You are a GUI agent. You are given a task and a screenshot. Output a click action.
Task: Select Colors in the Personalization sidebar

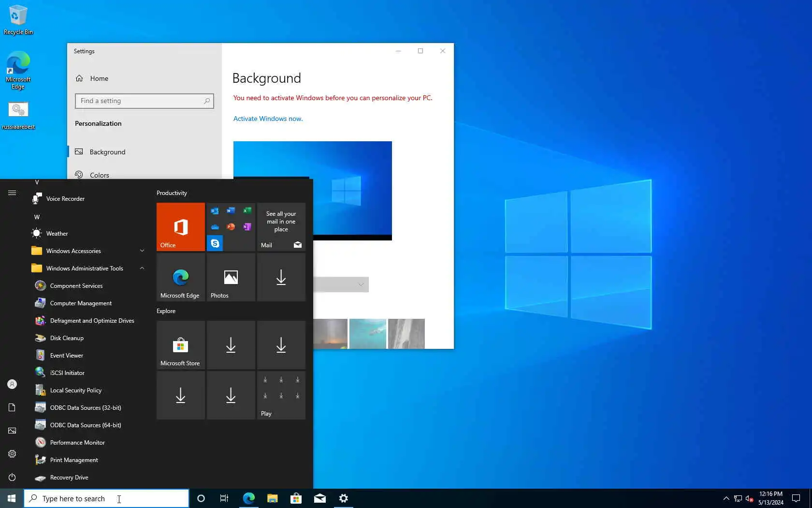coord(145,175)
